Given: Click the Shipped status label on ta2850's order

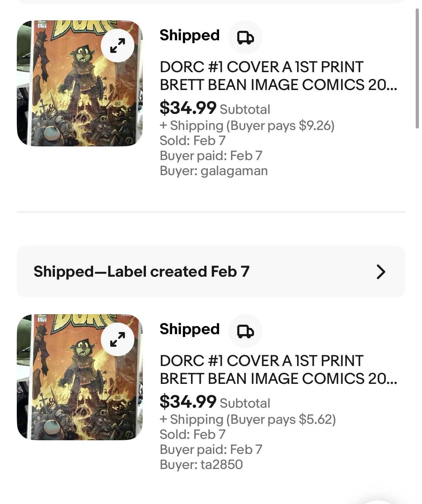Looking at the screenshot, I should coord(189,329).
